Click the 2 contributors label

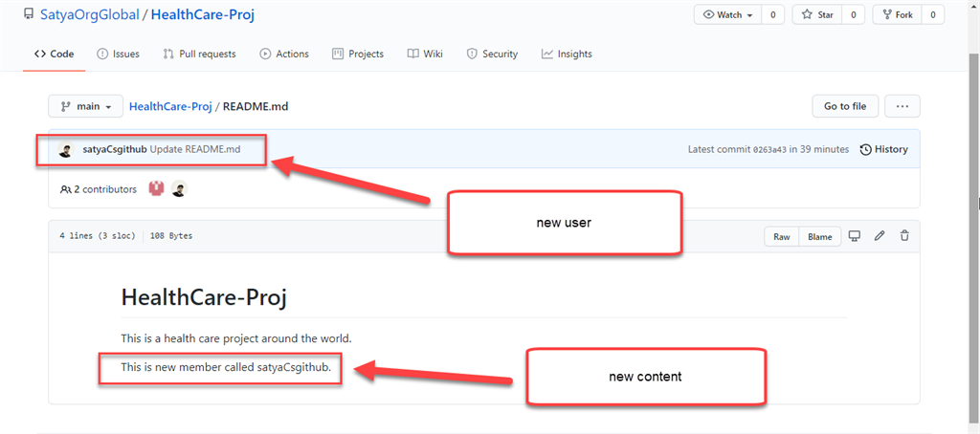(x=99, y=188)
